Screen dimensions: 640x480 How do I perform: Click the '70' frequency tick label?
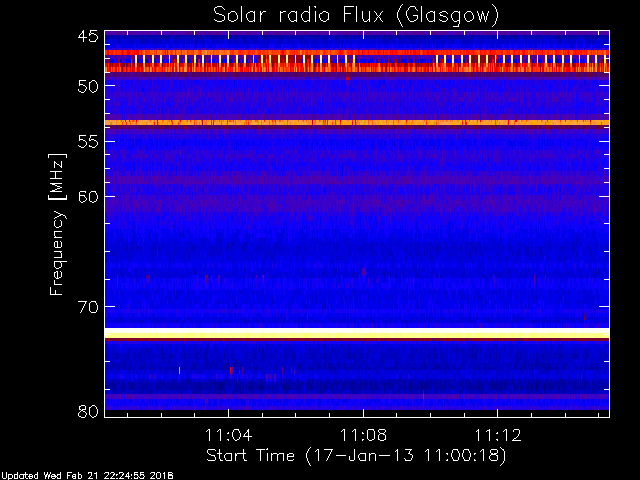[x=88, y=307]
